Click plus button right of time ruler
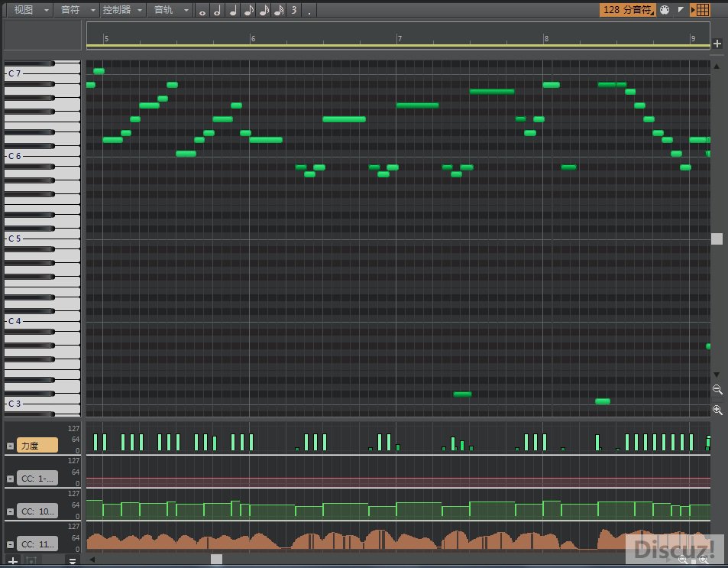 click(717, 44)
